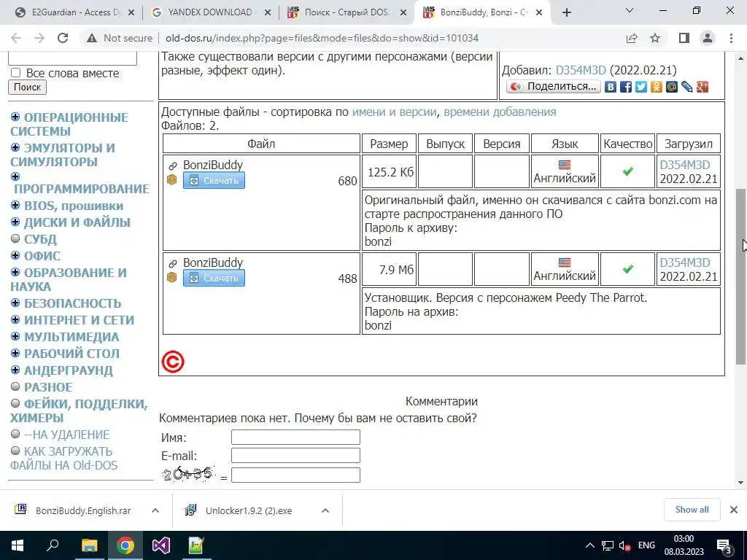Screen dimensions: 747x560
Task: Click into the E-mail comment field
Action: click(295, 455)
